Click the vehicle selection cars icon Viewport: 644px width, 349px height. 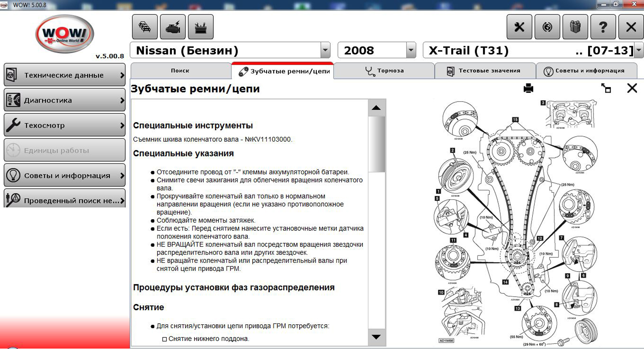coord(145,27)
